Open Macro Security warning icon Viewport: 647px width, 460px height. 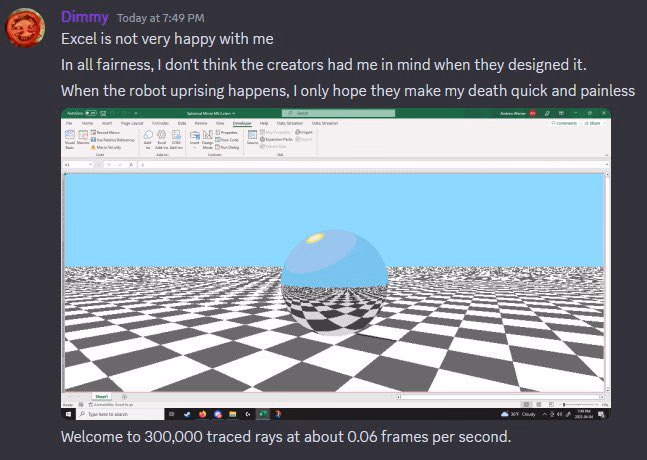coord(93,147)
